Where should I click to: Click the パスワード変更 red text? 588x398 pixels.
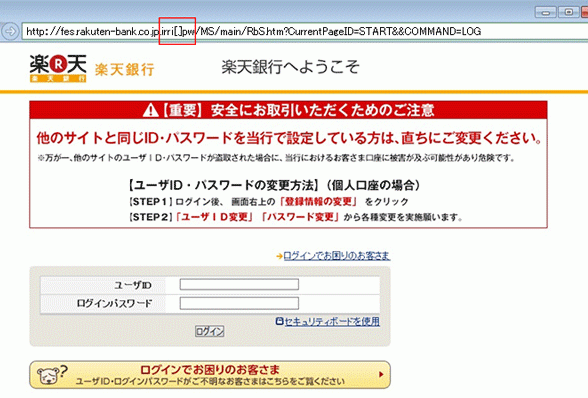click(x=300, y=217)
